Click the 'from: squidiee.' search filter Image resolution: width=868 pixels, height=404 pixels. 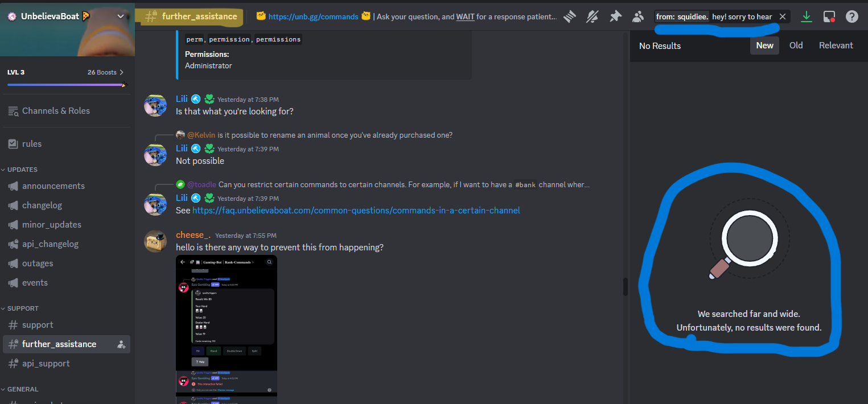point(682,17)
